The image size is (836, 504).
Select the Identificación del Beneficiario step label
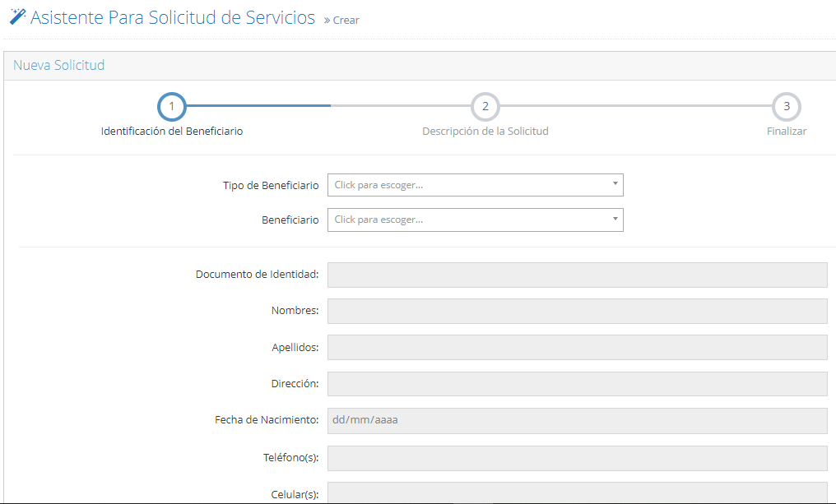(171, 132)
